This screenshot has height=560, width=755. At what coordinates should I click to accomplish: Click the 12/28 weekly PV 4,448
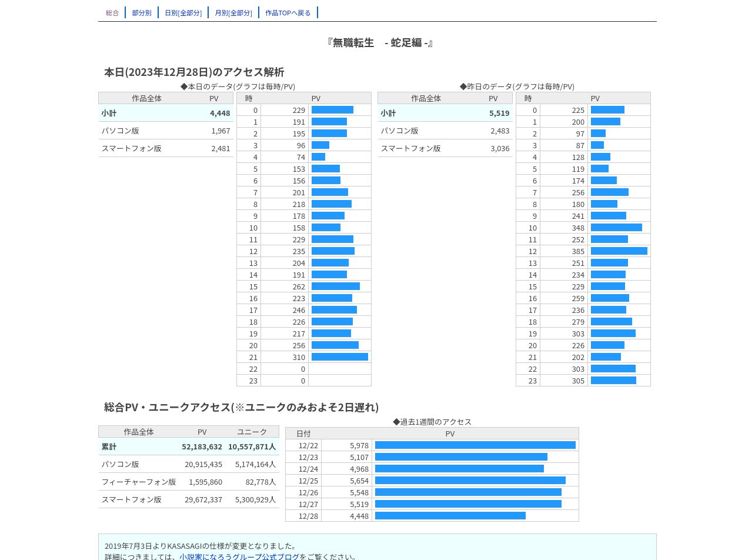click(x=359, y=516)
